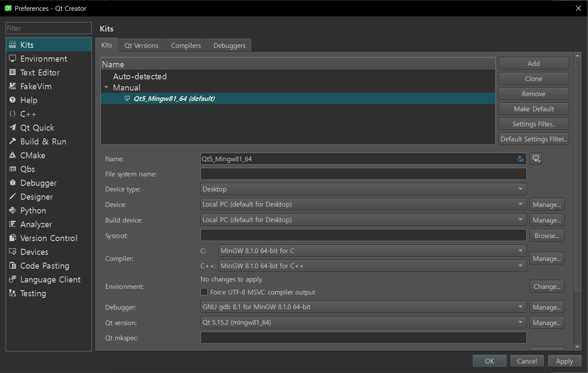
Task: Click the Qt Creator logo in title bar
Action: pyautogui.click(x=8, y=8)
